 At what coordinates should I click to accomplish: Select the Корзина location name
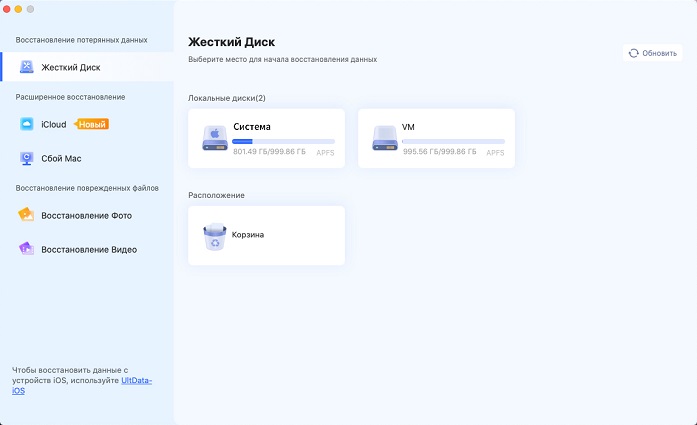click(250, 235)
